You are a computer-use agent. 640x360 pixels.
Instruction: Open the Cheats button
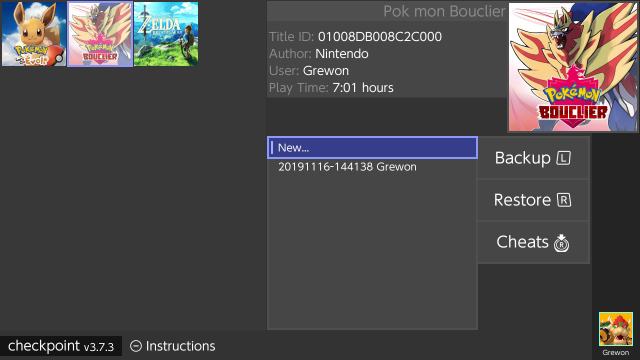coord(533,242)
